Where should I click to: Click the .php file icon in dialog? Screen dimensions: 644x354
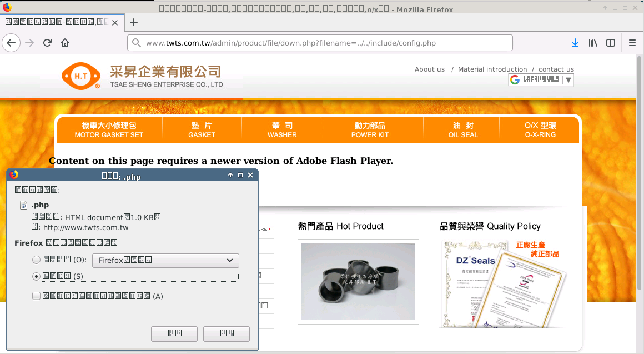point(24,205)
